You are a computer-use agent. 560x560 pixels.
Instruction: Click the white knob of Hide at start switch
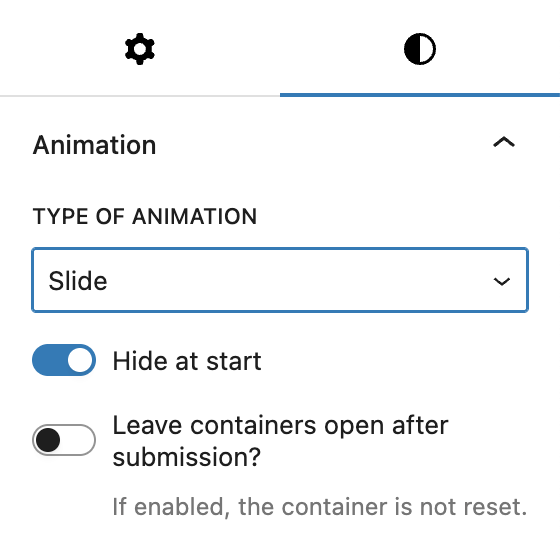tap(80, 360)
